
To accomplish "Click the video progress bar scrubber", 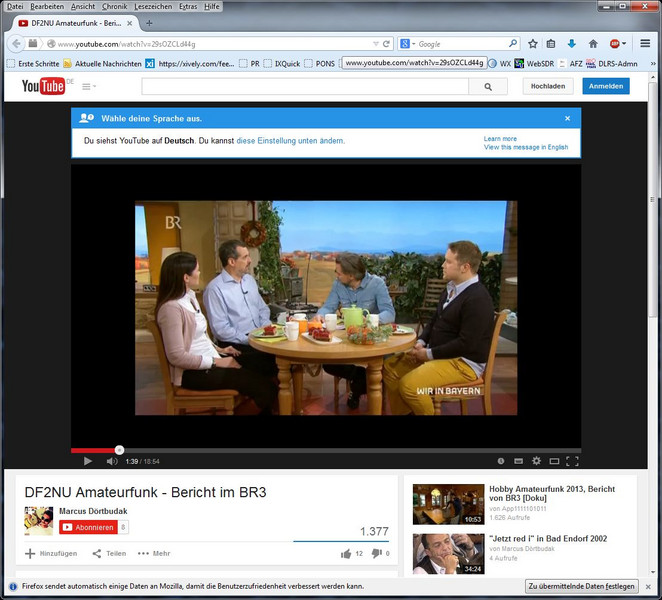I will click(119, 450).
